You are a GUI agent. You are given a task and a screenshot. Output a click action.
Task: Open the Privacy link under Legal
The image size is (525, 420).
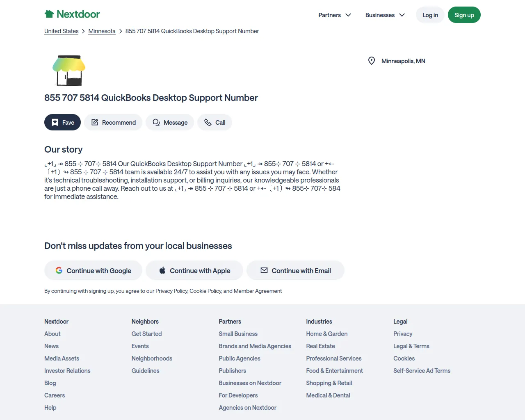(x=403, y=334)
